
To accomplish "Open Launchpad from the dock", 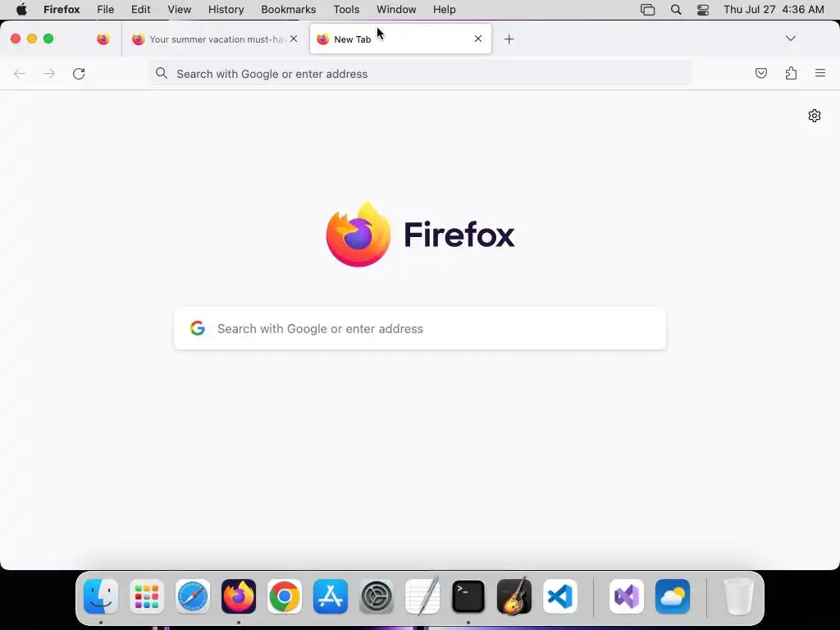I will (147, 596).
